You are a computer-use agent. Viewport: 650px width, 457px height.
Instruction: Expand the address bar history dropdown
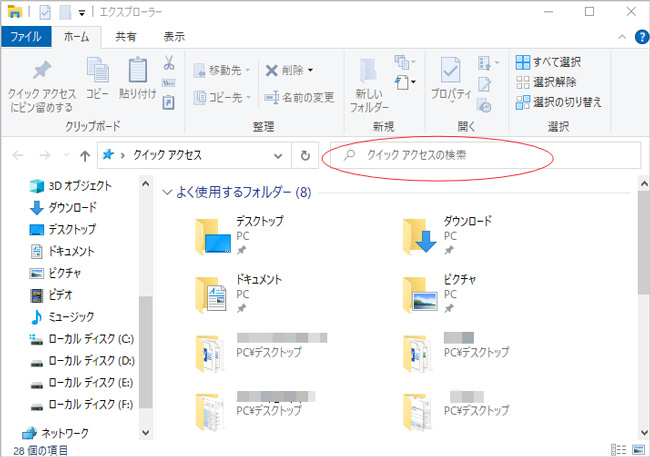[278, 156]
